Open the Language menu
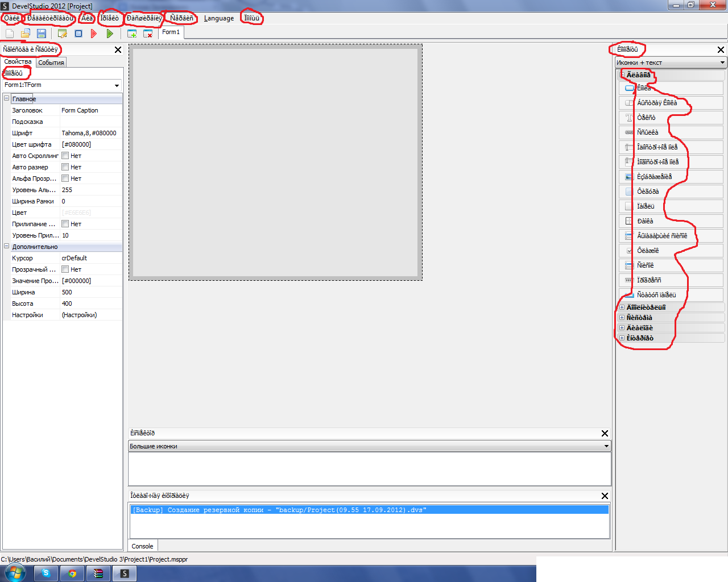Image resolution: width=728 pixels, height=582 pixels. 219,18
